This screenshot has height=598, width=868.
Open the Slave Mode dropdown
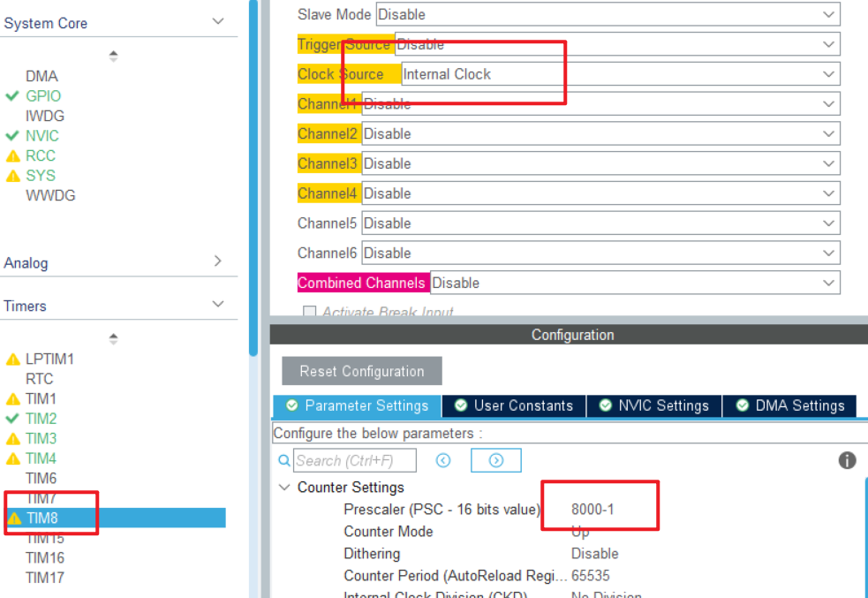point(608,14)
